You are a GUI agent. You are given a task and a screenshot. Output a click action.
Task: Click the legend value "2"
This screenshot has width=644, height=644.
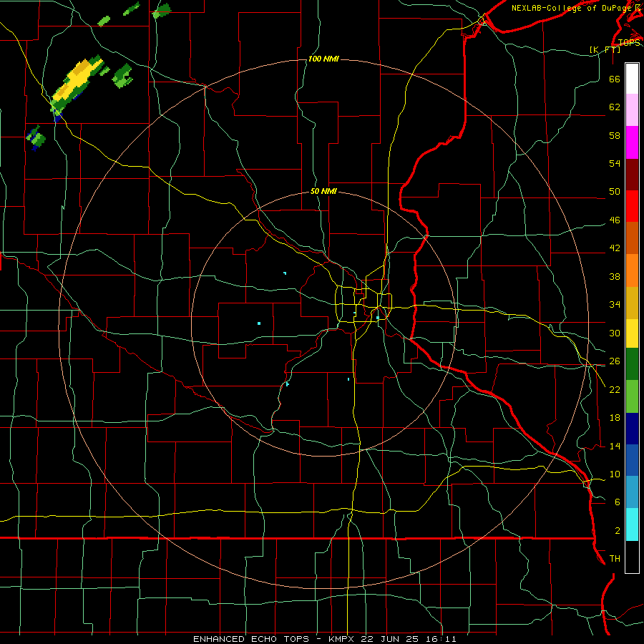click(x=618, y=530)
